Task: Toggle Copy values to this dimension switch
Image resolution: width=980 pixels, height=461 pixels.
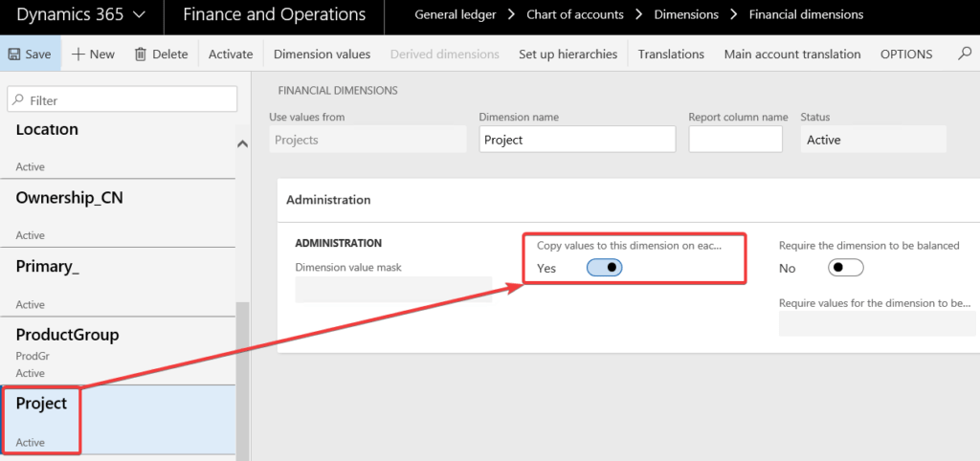Action: point(605,268)
